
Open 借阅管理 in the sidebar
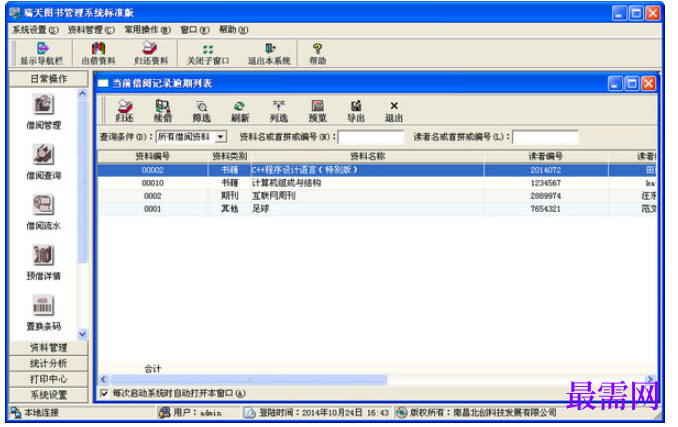tap(43, 105)
